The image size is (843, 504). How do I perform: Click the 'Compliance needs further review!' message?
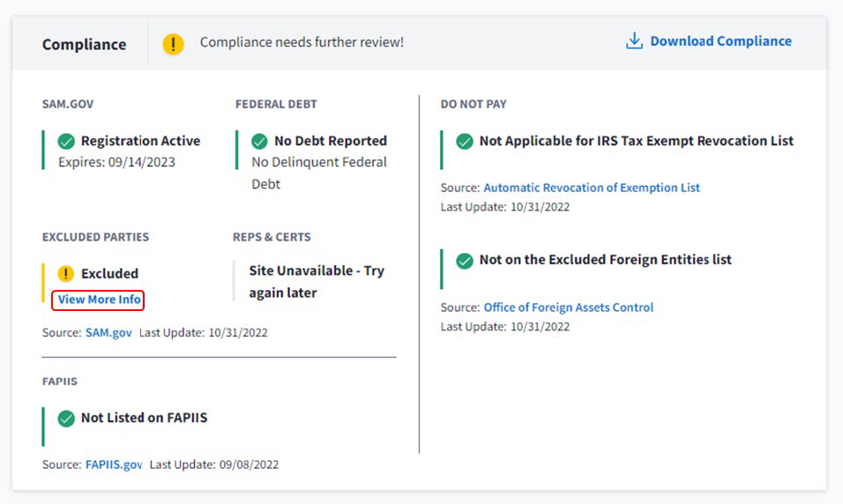[x=302, y=42]
